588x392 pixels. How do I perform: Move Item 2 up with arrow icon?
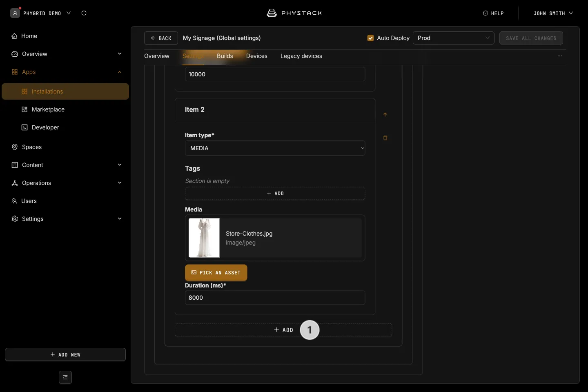click(385, 115)
